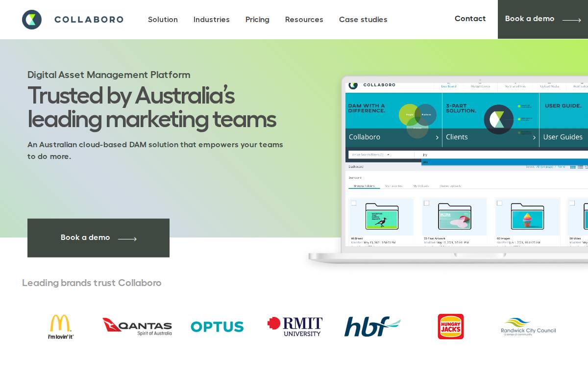Select the Shared Uploads tab
The height and width of the screenshot is (368, 588).
450,186
